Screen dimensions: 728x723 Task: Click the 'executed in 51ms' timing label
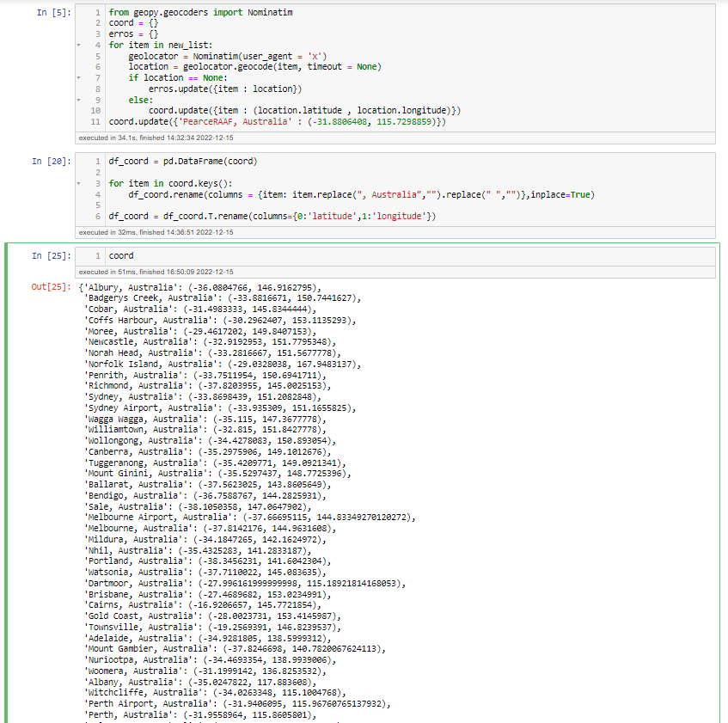tap(156, 272)
